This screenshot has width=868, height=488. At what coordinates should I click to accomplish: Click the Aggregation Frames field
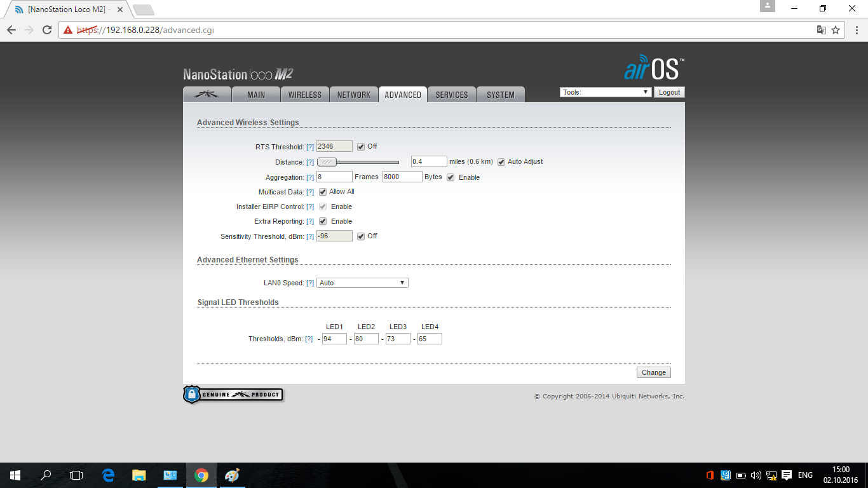pyautogui.click(x=334, y=177)
